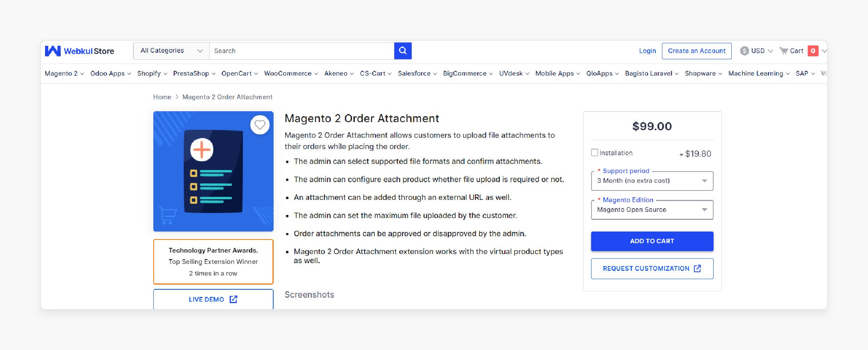This screenshot has width=868, height=350.
Task: Click the Technology Partner Awards box
Action: 213,262
